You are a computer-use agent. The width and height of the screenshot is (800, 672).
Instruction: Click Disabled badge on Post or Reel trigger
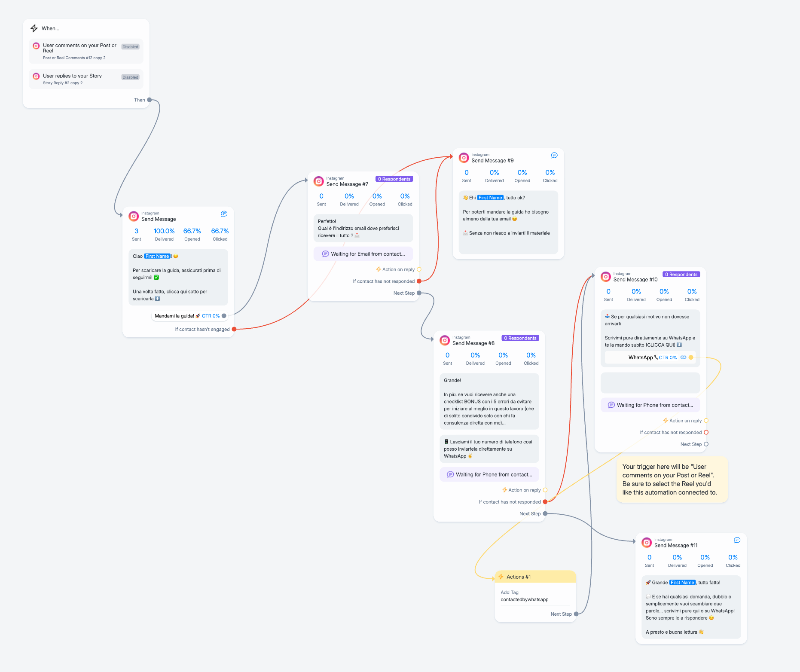pyautogui.click(x=130, y=47)
